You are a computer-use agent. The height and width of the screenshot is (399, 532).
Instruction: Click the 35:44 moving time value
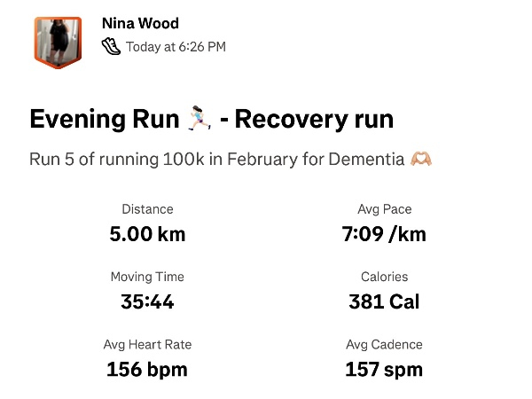click(147, 301)
